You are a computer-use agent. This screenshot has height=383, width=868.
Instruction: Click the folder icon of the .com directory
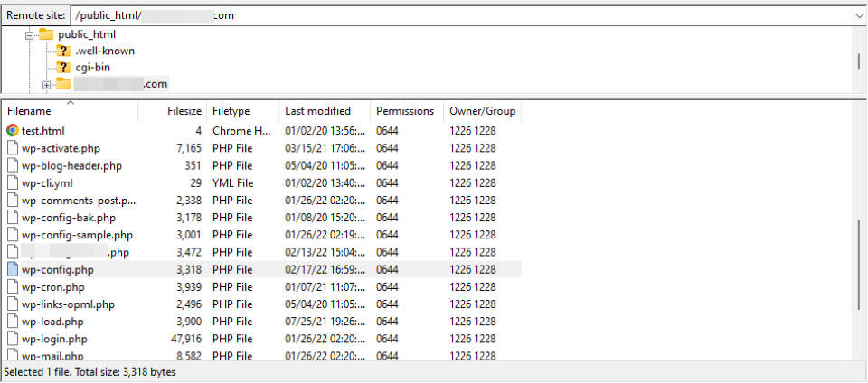(63, 84)
